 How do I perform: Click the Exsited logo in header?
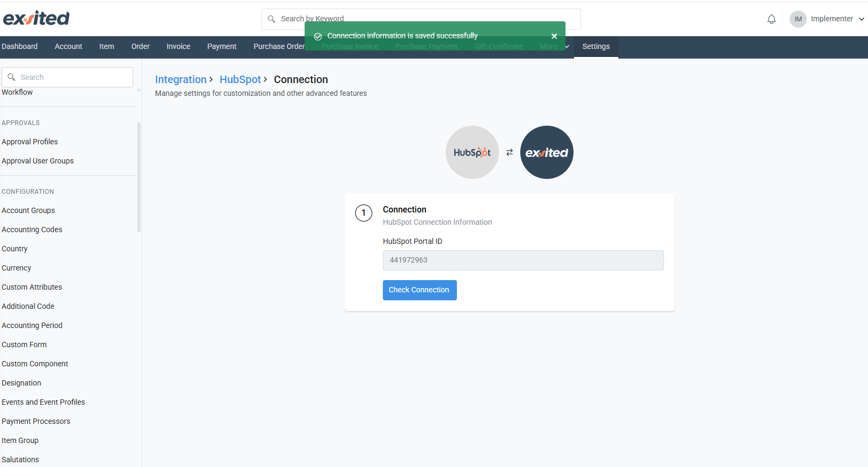[x=36, y=19]
